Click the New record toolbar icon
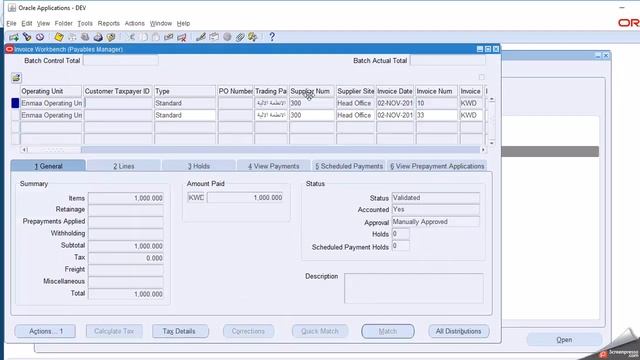 point(14,37)
